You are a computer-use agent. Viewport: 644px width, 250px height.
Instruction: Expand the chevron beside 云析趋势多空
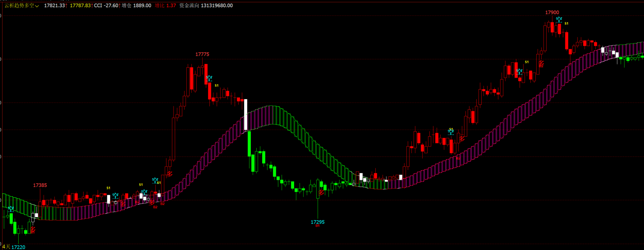point(37,6)
